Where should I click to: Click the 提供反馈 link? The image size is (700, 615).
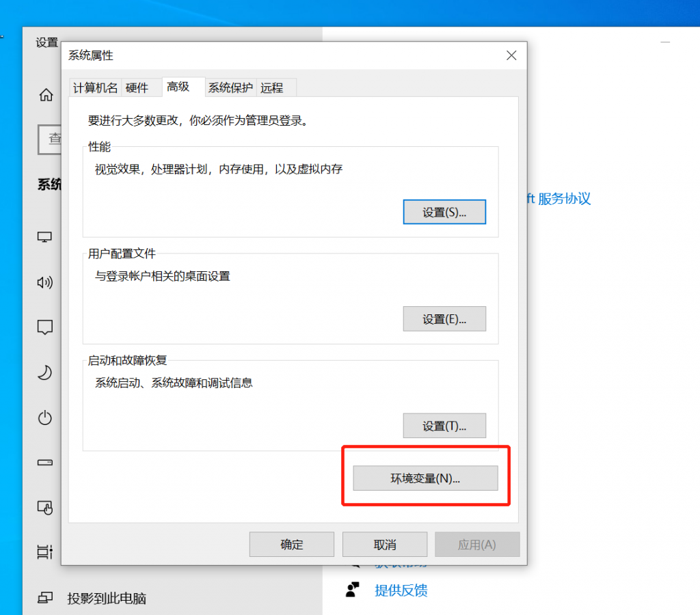pos(401,590)
